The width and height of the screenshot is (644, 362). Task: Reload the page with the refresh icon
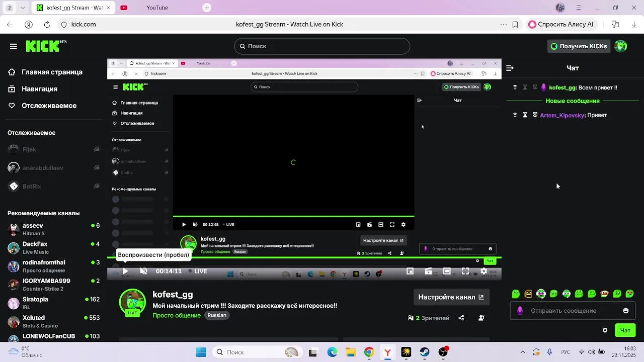[47, 24]
